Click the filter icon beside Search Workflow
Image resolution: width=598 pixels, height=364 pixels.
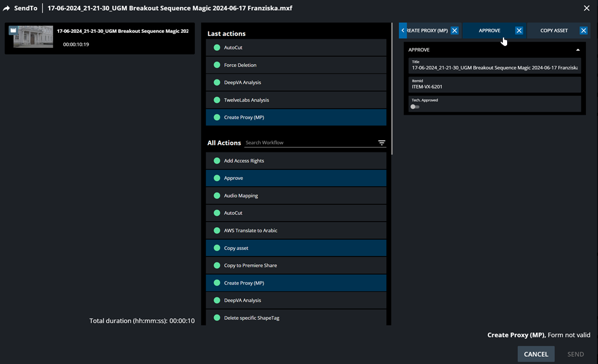(x=382, y=143)
